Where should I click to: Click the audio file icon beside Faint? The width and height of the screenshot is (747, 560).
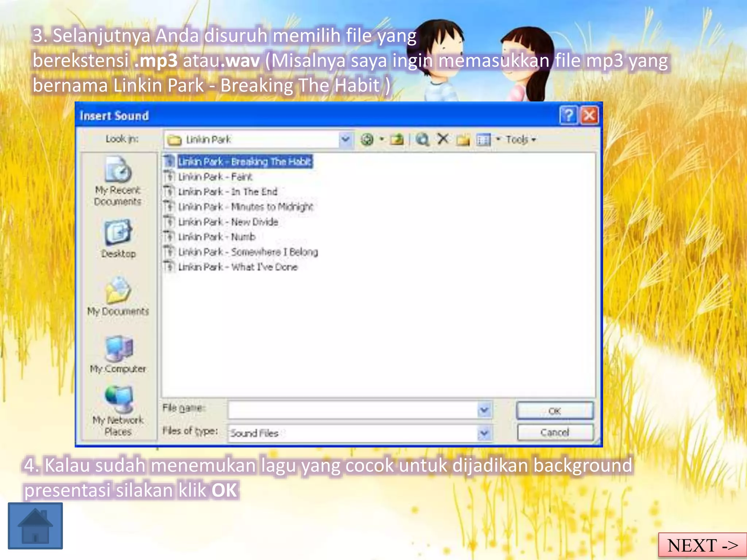pos(169,176)
